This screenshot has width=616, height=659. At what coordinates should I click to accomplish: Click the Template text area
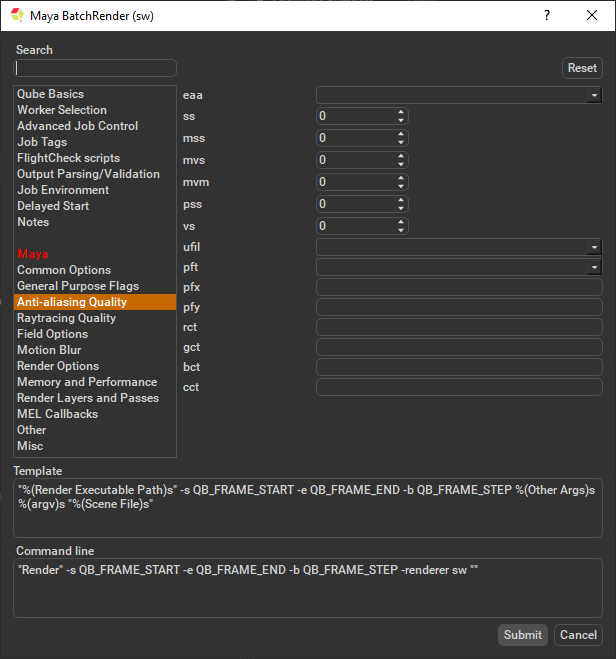308,507
